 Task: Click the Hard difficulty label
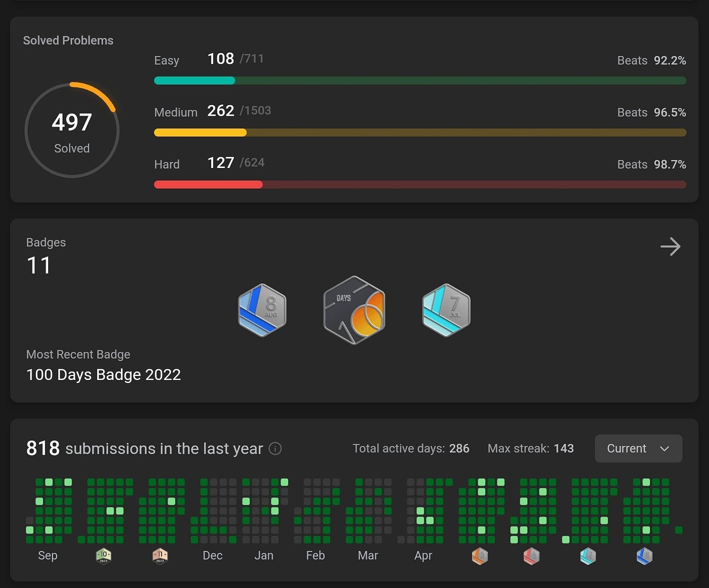pyautogui.click(x=167, y=164)
